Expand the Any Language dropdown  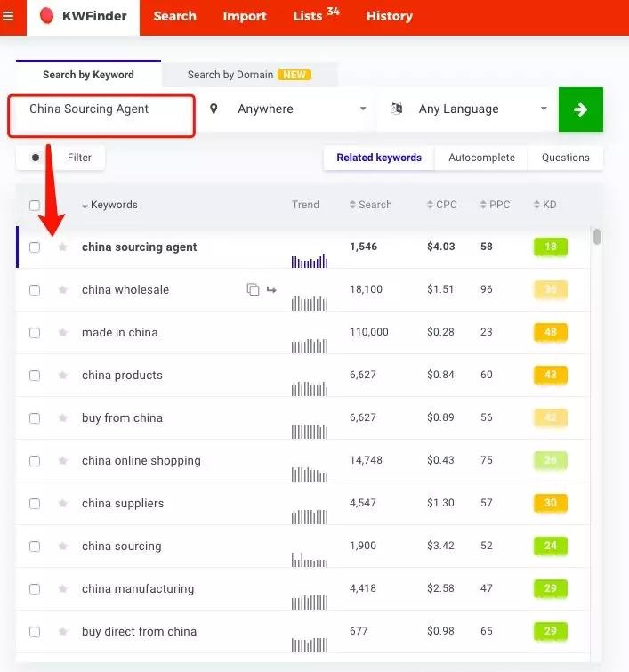[x=468, y=109]
